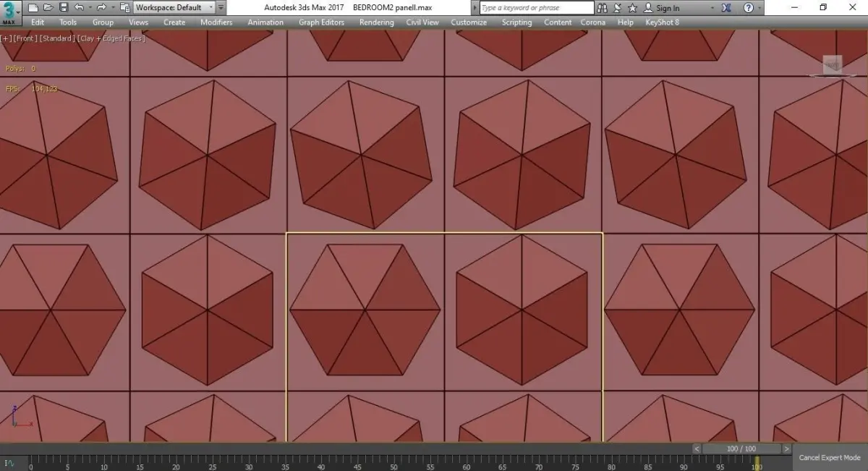Expand the Undo history dropdown arrow
The height and width of the screenshot is (471, 868).
coord(89,7)
